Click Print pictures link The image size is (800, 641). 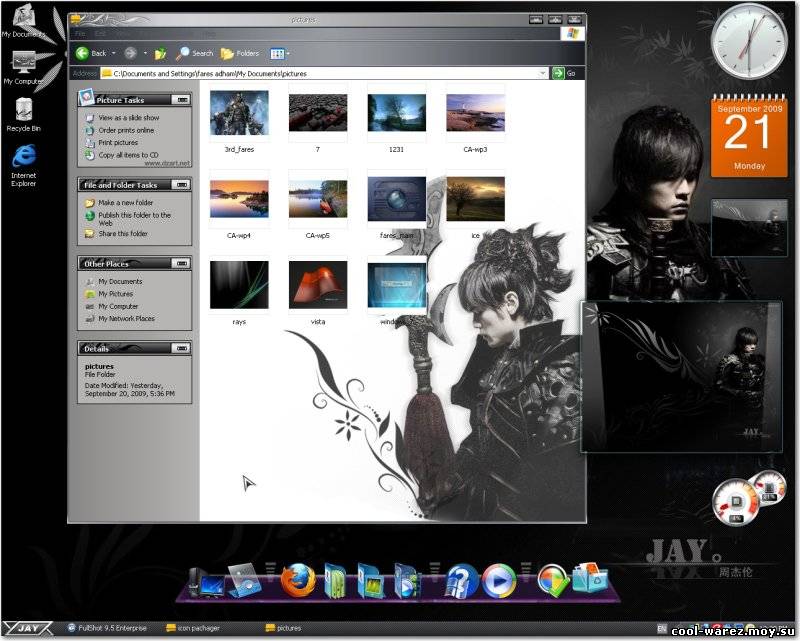tap(118, 142)
